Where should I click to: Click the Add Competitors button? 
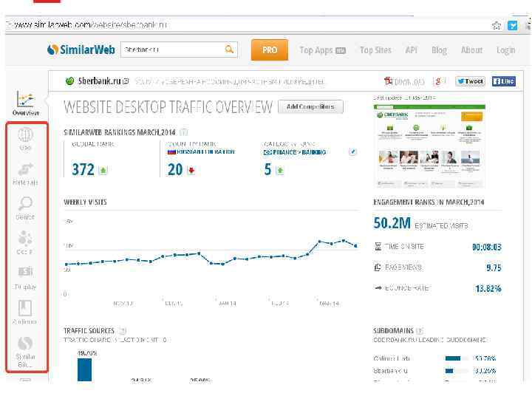pos(310,106)
